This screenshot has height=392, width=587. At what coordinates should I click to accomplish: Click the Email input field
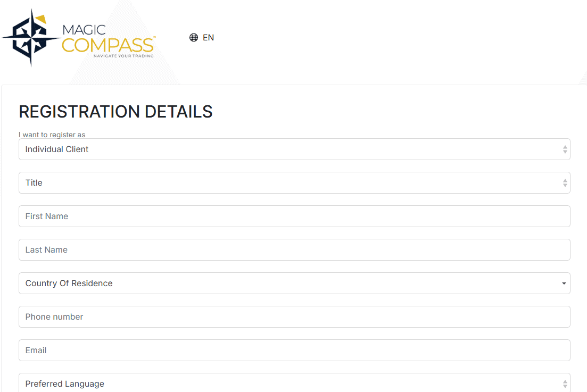pyautogui.click(x=294, y=350)
